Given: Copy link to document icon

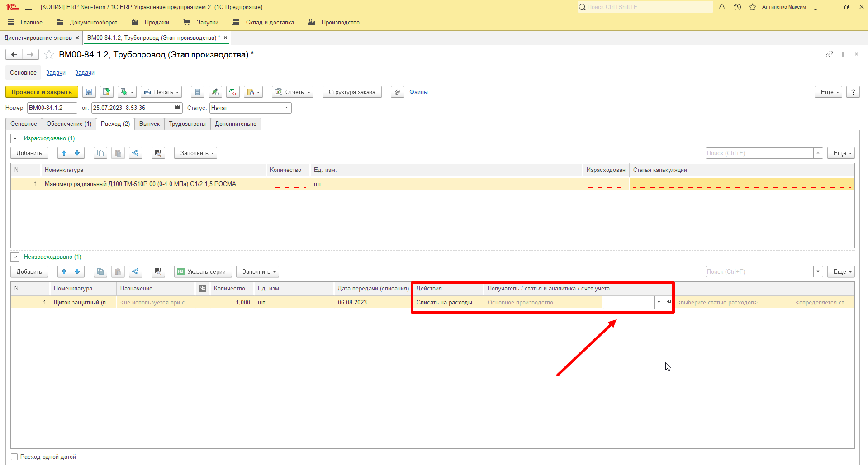Looking at the screenshot, I should point(829,54).
